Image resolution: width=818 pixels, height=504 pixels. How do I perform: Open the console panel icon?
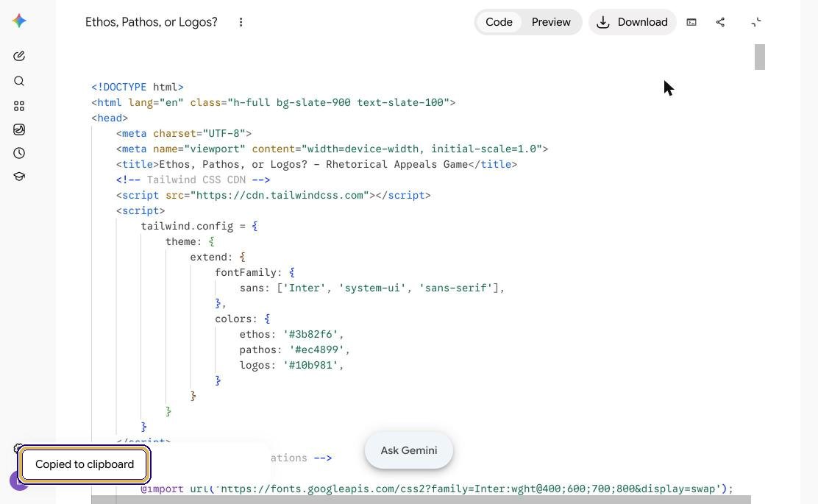point(691,22)
